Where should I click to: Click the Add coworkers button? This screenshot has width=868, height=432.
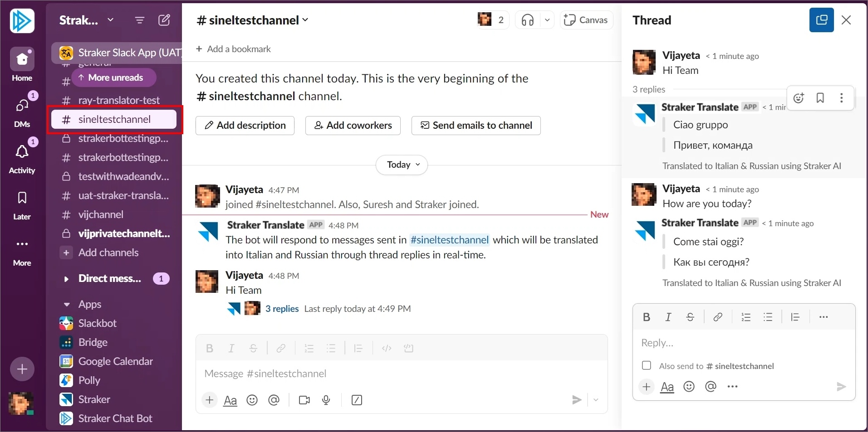(353, 126)
